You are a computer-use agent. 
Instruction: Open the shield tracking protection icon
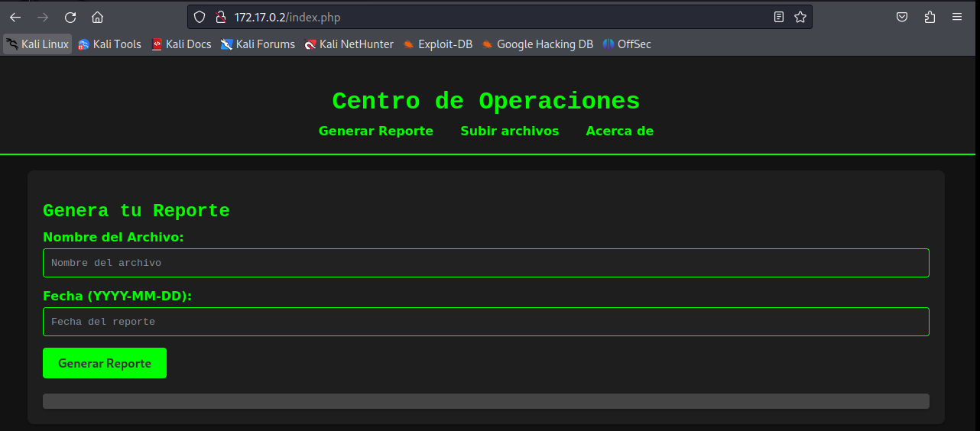pyautogui.click(x=200, y=17)
